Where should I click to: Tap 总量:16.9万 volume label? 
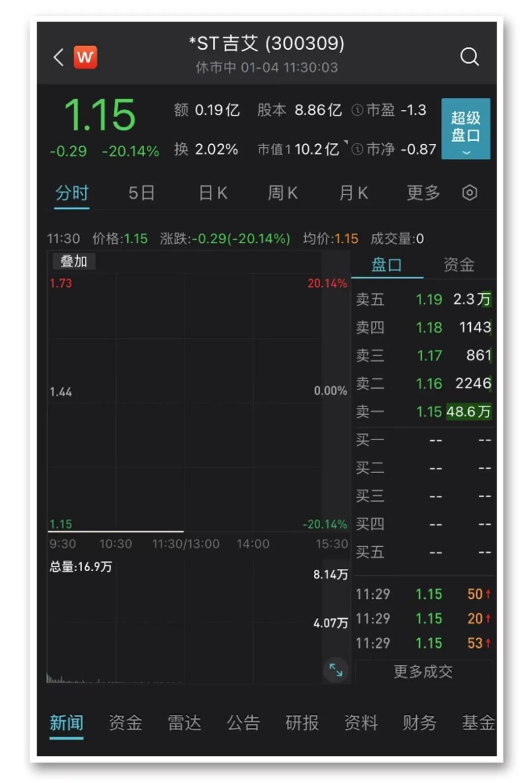pyautogui.click(x=81, y=567)
